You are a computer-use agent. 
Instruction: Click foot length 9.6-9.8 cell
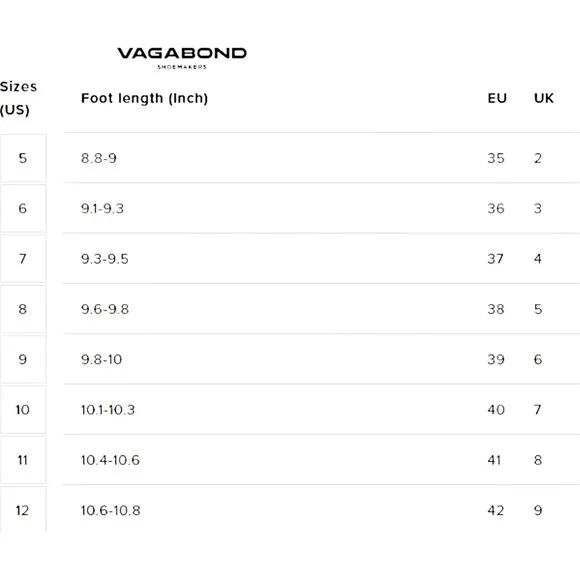click(x=105, y=309)
